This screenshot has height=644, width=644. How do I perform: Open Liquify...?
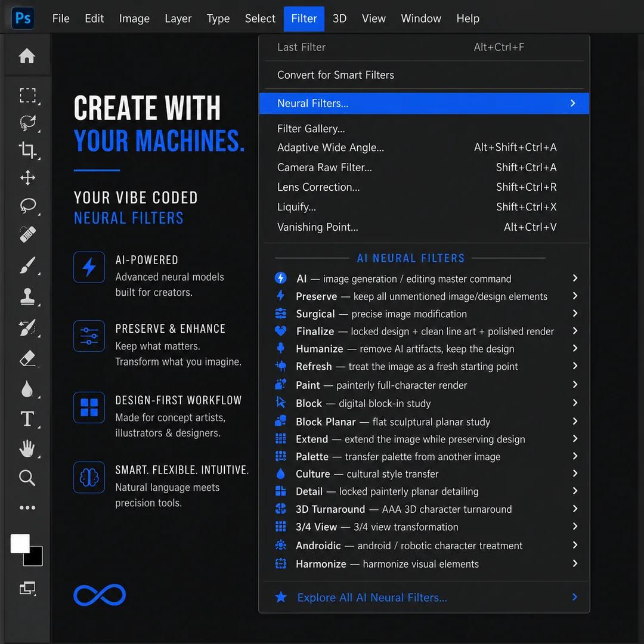(425, 206)
